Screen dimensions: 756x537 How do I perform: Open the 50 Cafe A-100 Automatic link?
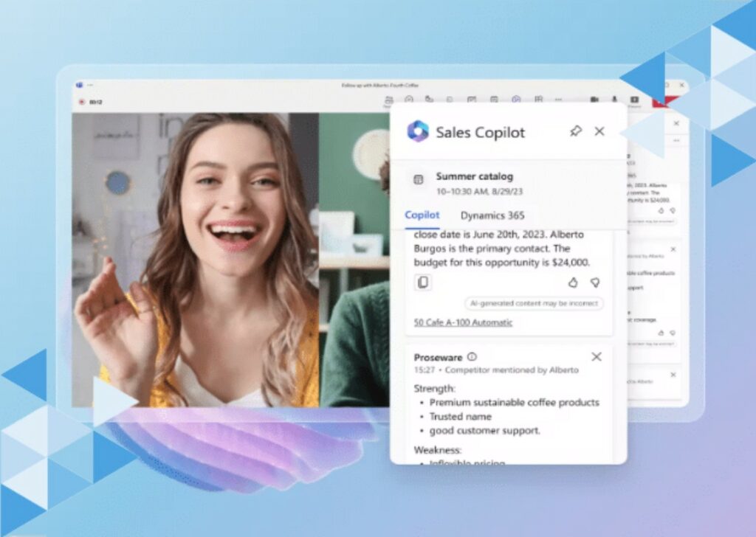463,322
